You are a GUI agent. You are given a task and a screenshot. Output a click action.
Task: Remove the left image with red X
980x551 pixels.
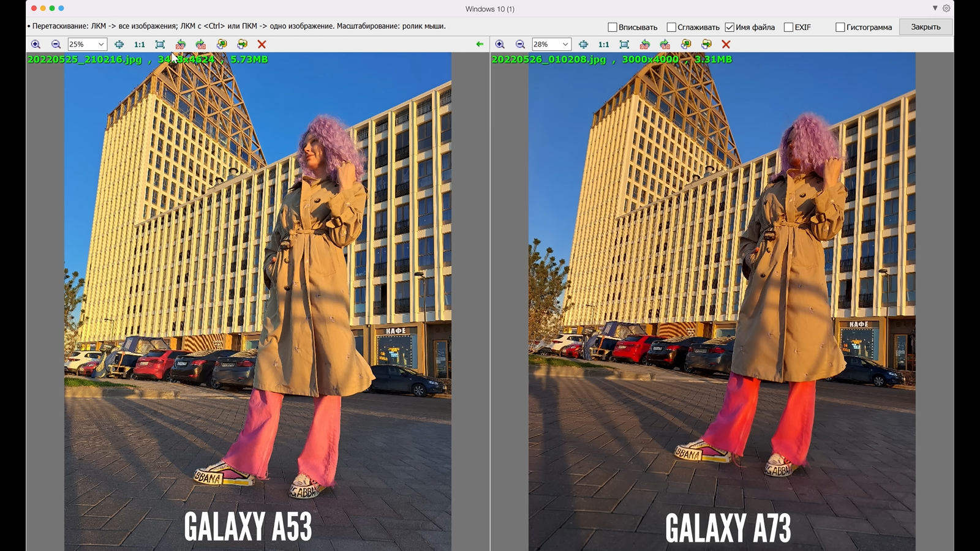click(262, 44)
